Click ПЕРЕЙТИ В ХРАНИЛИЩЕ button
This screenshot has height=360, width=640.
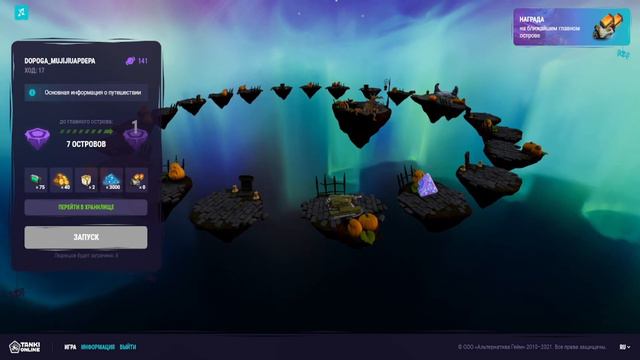click(x=86, y=207)
